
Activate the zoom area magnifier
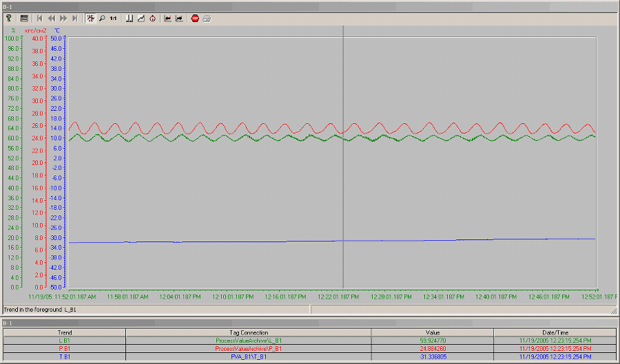[x=102, y=19]
